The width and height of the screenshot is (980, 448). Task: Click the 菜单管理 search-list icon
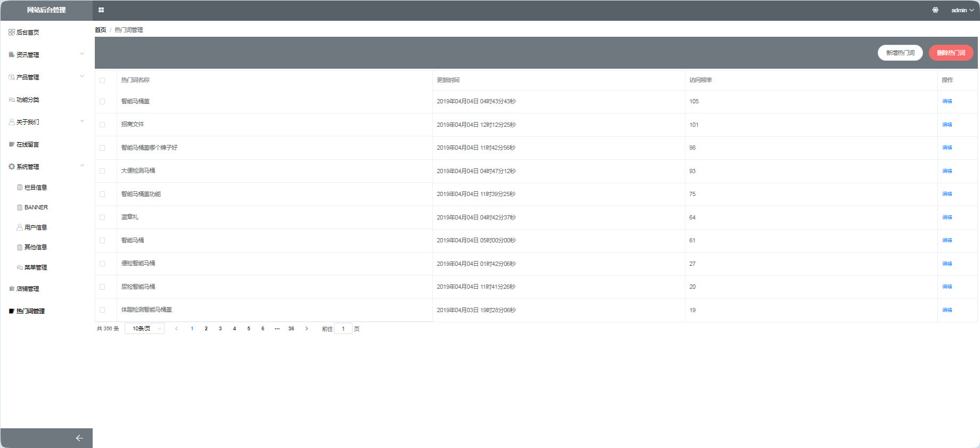click(x=20, y=267)
